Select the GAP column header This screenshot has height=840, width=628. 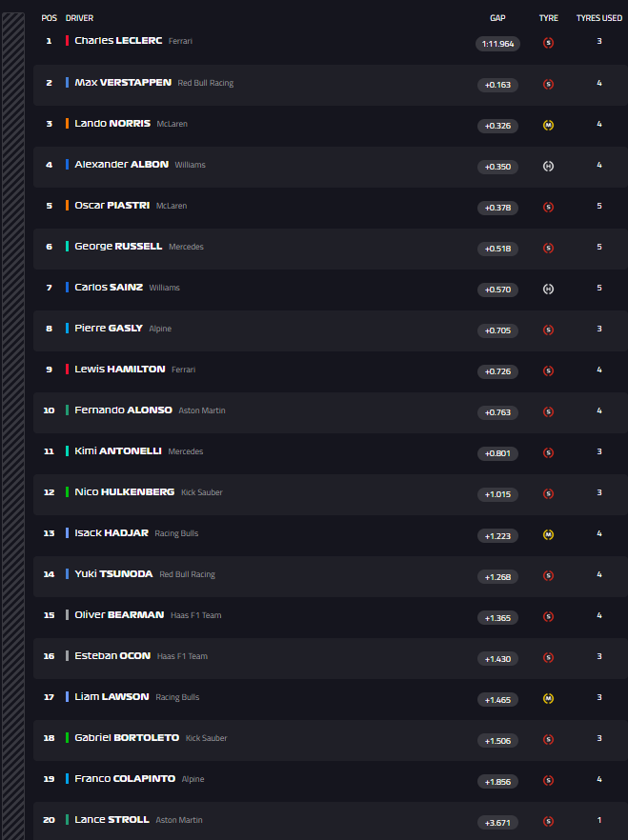pyautogui.click(x=497, y=18)
